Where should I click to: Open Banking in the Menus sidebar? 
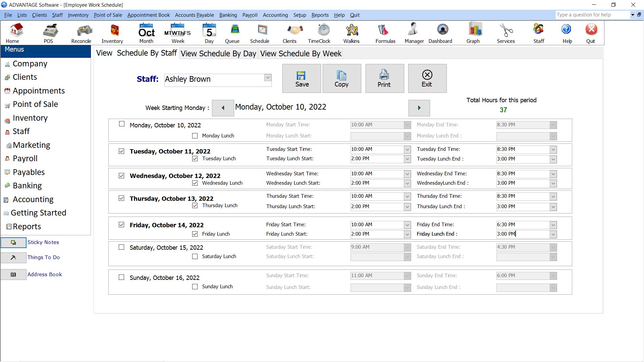click(27, 186)
